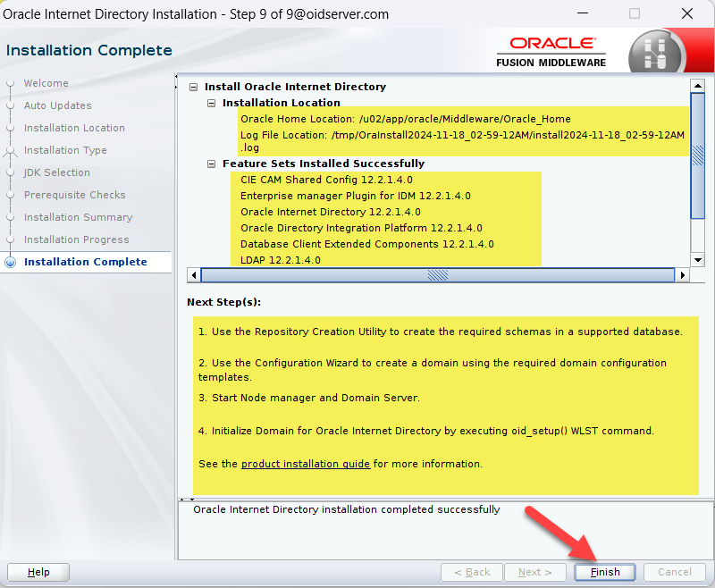Click the Oracle Fusion Middleware logo
This screenshot has width=715, height=588.
[551, 53]
